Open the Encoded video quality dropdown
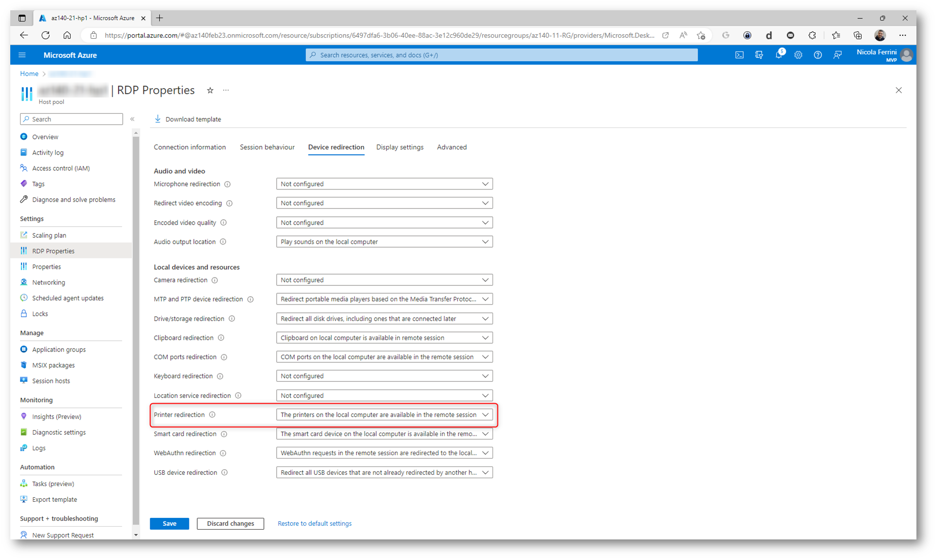 point(384,223)
